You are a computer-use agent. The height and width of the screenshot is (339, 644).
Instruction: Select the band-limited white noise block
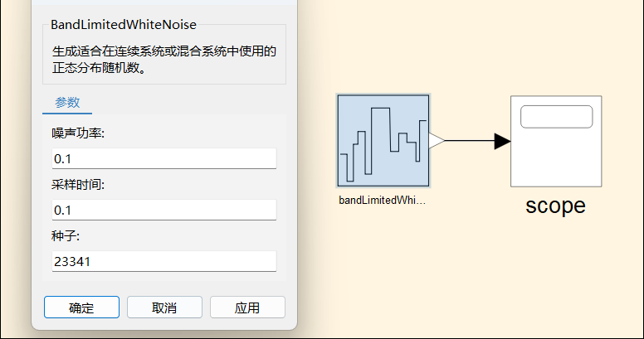tap(383, 140)
